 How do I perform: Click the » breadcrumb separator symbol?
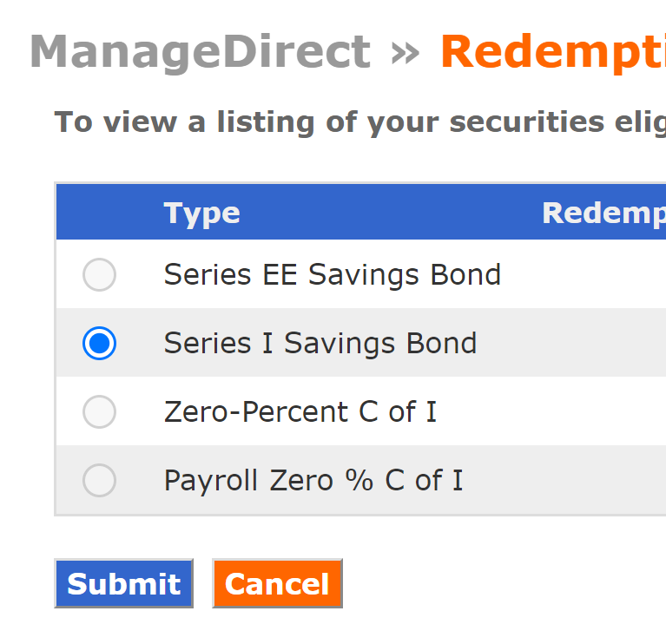pos(405,52)
